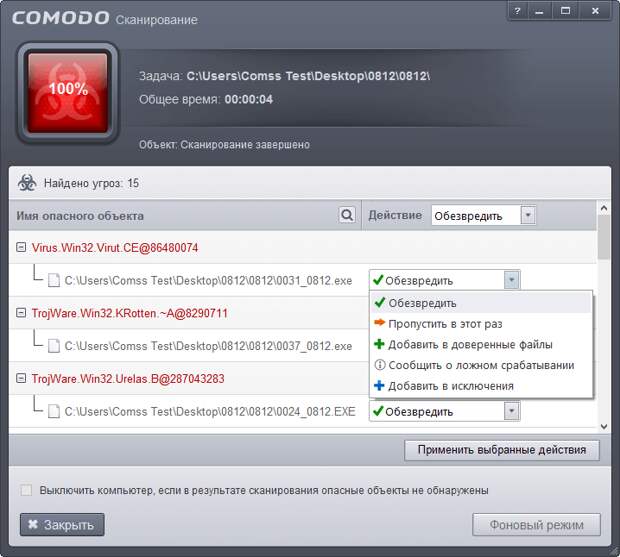Click scrollbar down arrow of threat list
Viewport: 620px width, 557px height.
click(x=604, y=426)
